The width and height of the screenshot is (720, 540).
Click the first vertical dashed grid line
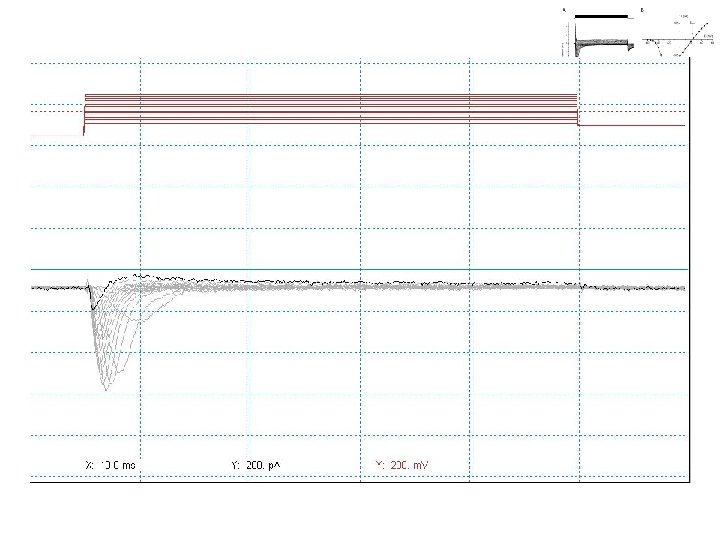140,270
